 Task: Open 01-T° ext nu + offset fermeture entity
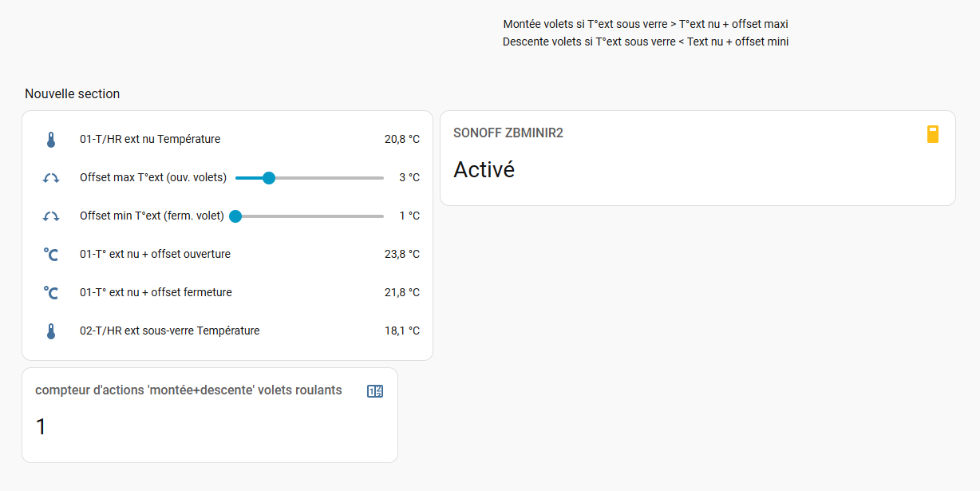[156, 292]
